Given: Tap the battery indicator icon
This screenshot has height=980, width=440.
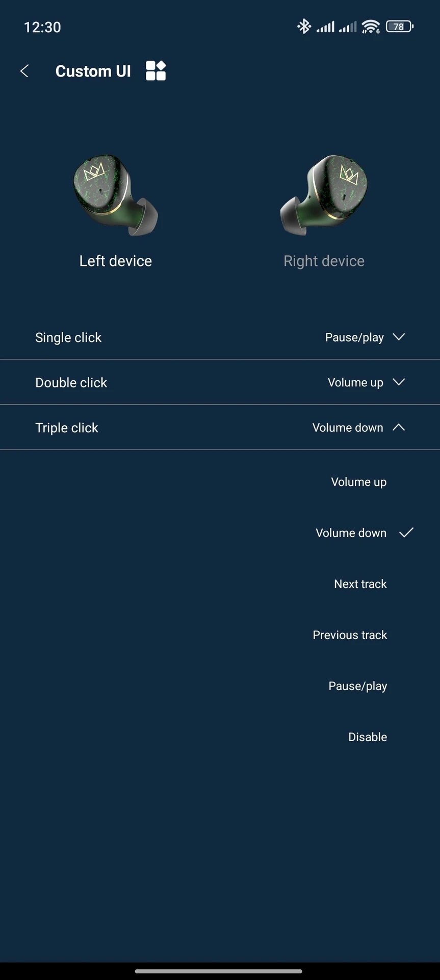Looking at the screenshot, I should click(x=400, y=27).
